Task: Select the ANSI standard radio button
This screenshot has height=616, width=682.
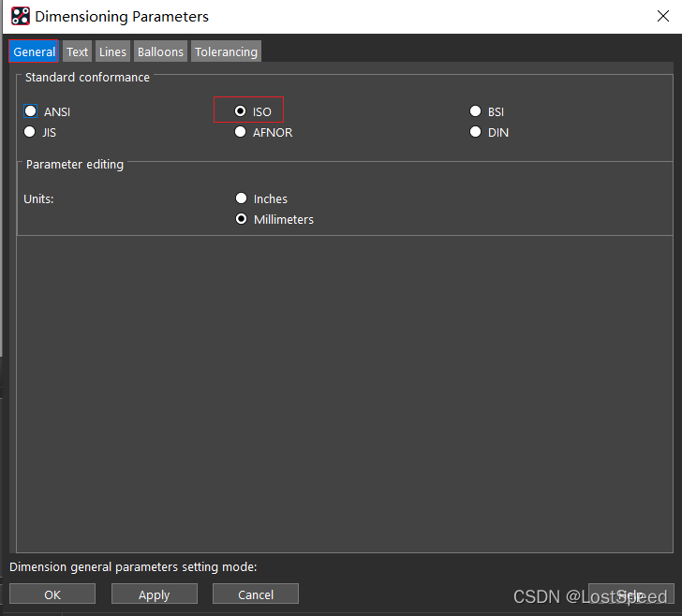Action: (31, 111)
